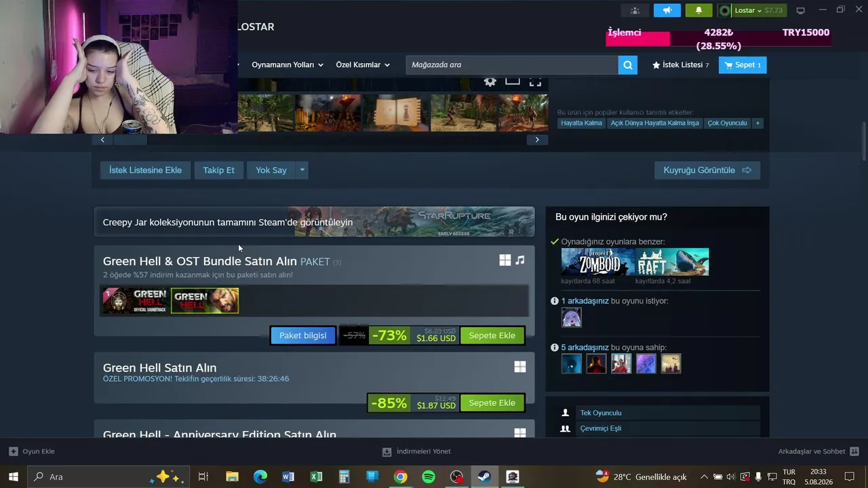
Task: Click the Çok Oyunculu tag
Action: coord(727,123)
